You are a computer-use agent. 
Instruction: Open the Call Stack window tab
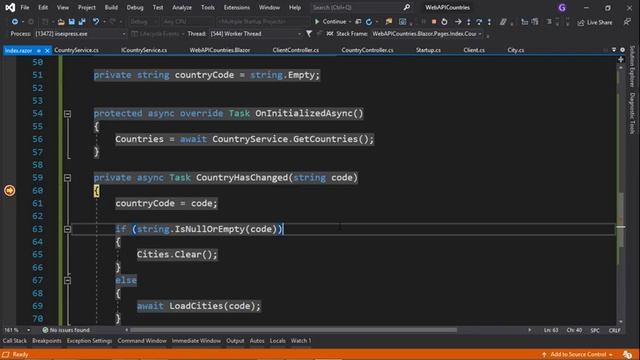(15, 341)
